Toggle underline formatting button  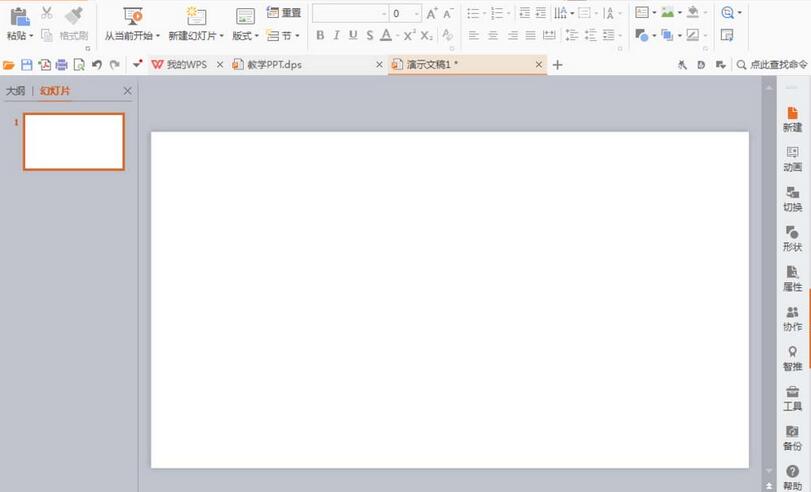353,35
